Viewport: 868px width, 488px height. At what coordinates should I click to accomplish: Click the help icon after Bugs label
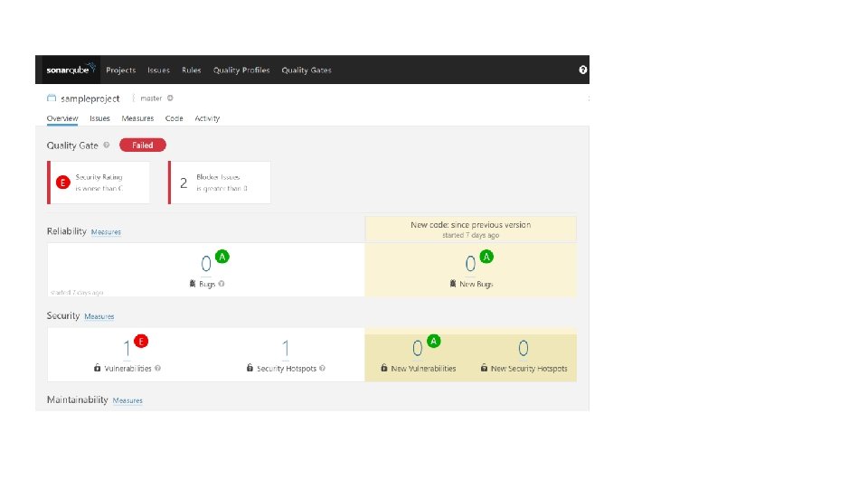click(222, 284)
